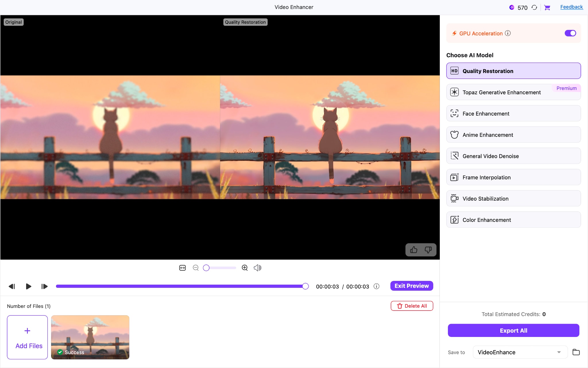Screen dimensions: 588x368
Task: Mute the preview audio speaker icon
Action: click(257, 268)
